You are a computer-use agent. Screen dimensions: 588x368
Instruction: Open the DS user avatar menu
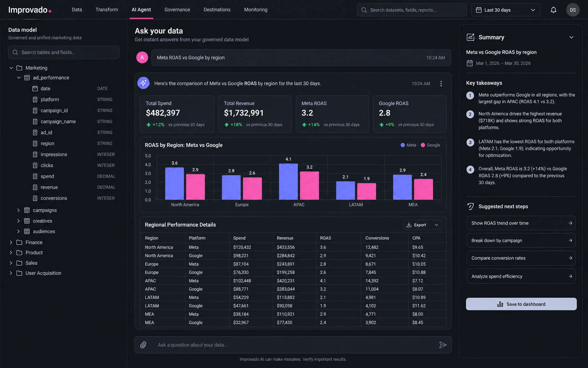click(x=573, y=10)
